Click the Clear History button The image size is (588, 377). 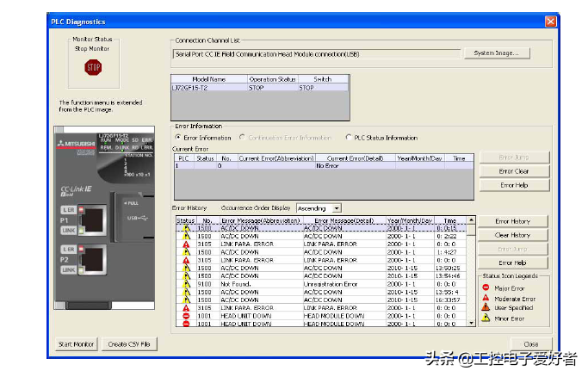[513, 235]
